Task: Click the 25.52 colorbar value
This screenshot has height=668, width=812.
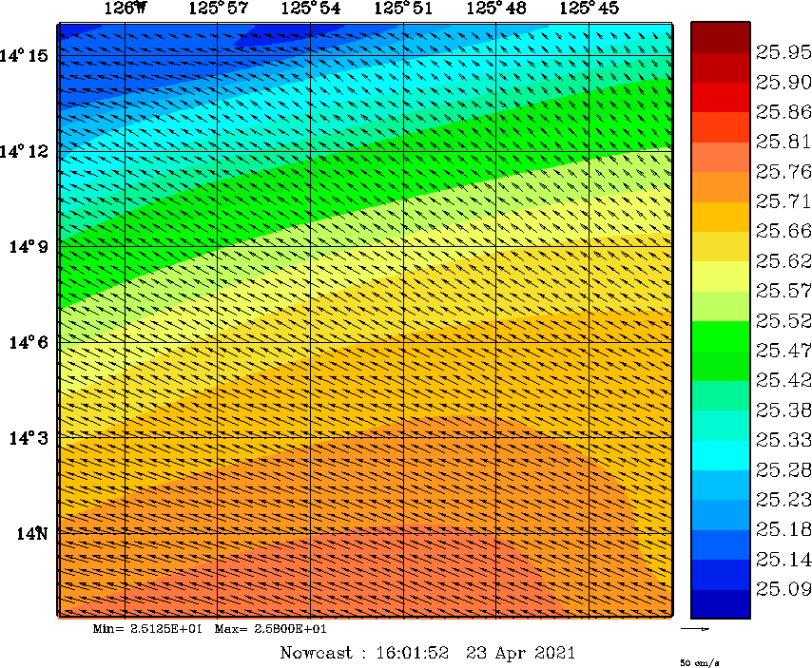Action: point(783,321)
